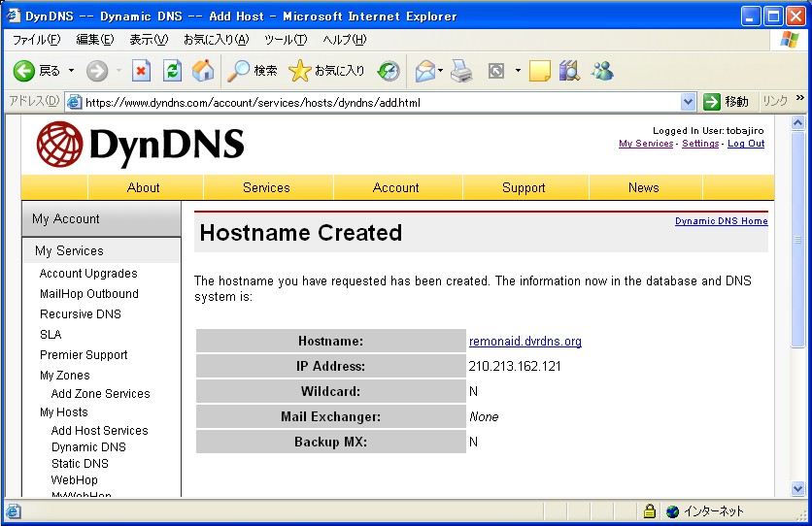Open Favorites with the star icon
Screen dimensions: 812x526
(x=299, y=71)
